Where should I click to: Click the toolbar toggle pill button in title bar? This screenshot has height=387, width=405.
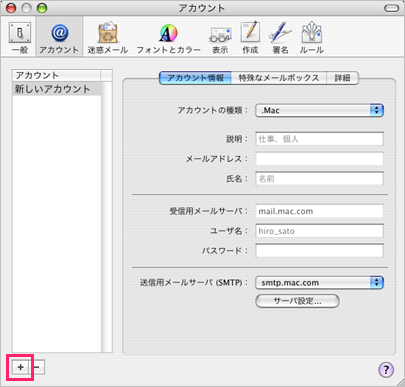click(391, 8)
